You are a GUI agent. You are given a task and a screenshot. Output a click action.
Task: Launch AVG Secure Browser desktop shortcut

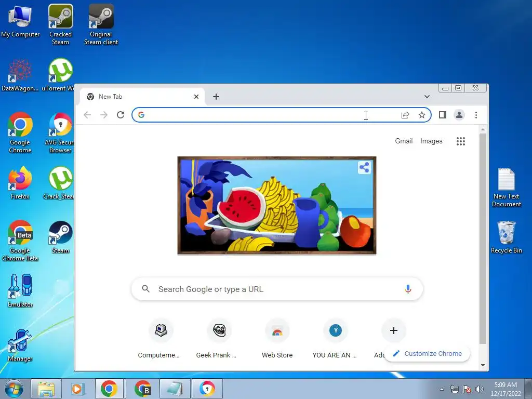tap(60, 132)
